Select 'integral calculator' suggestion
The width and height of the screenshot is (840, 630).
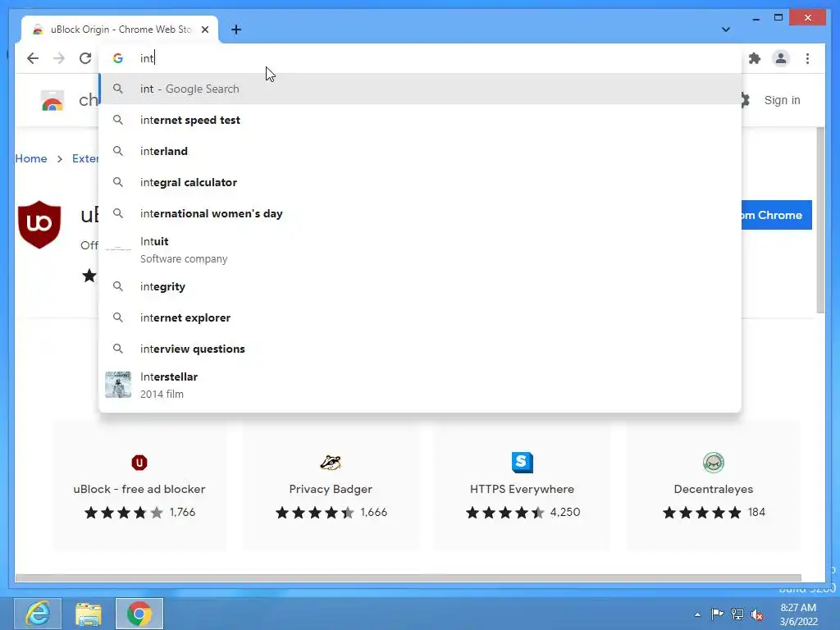click(x=420, y=182)
